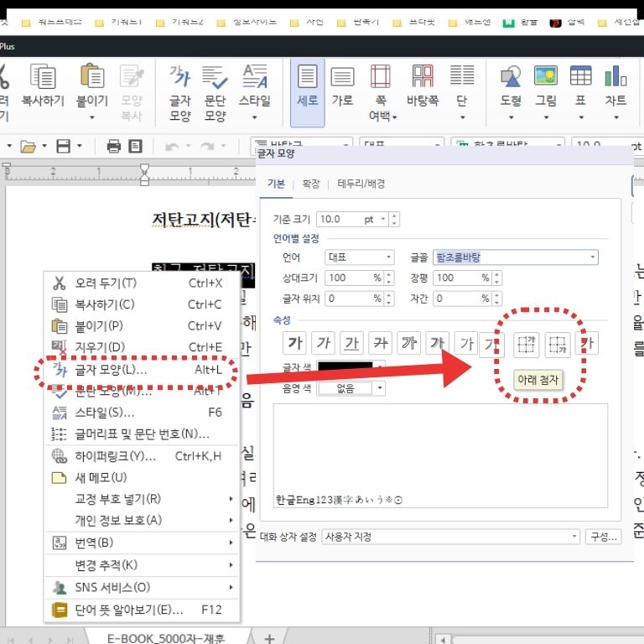This screenshot has height=644, width=644.
Task: Expand the 스타일 ribbon dropdown arrow
Action: (255, 117)
